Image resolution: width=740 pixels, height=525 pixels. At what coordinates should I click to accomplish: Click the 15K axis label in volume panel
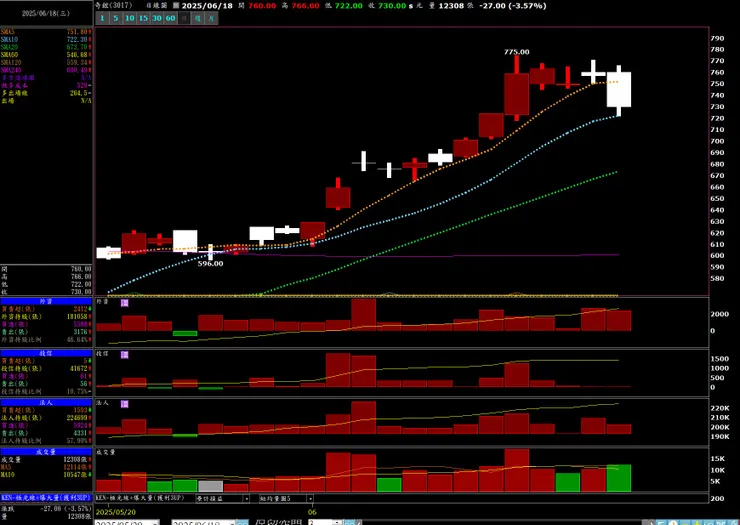[x=718, y=458]
